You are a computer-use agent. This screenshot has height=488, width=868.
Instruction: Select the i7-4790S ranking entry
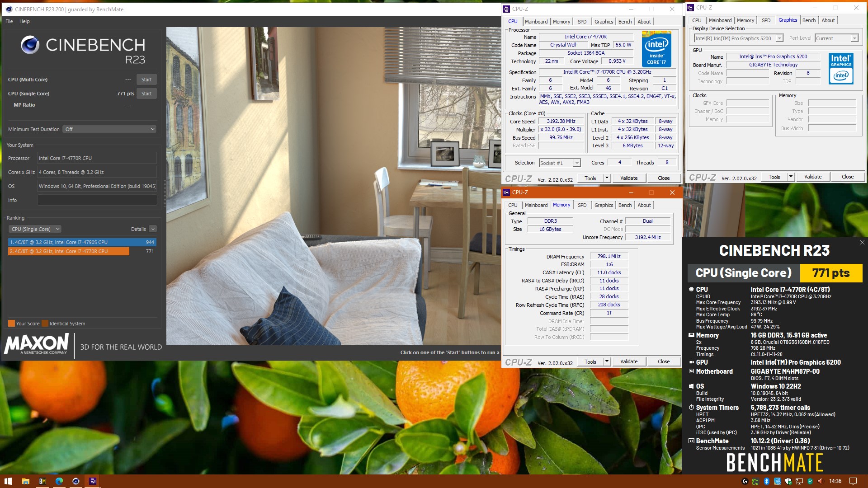click(x=82, y=242)
